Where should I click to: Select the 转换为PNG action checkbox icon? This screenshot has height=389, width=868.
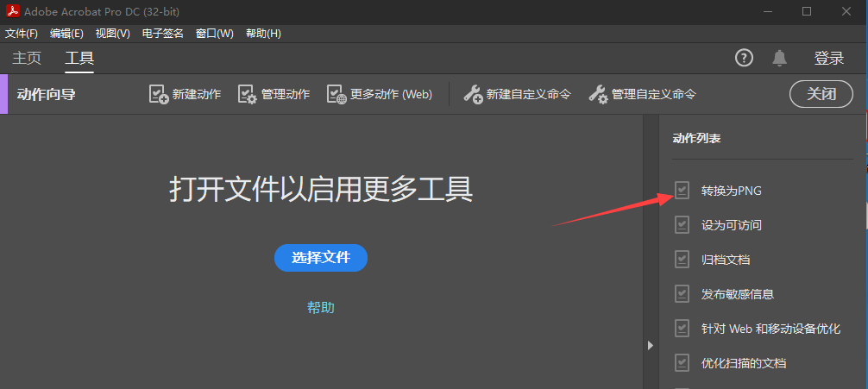682,191
